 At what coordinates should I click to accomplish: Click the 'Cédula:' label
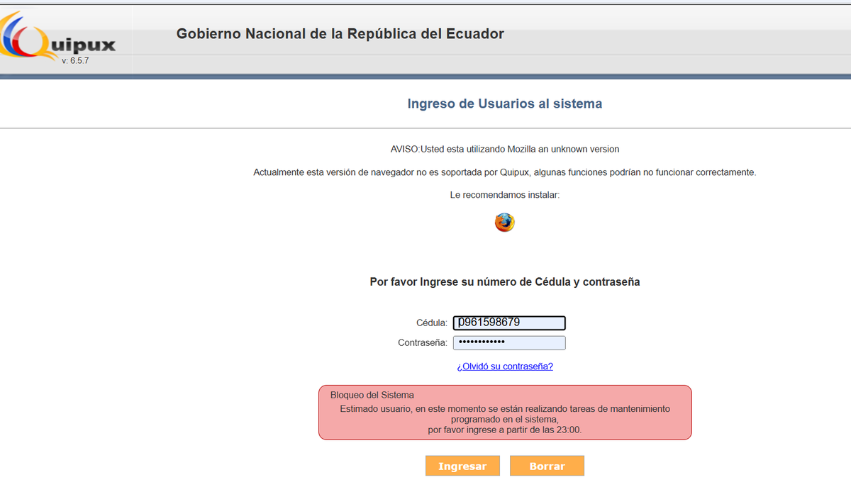point(432,323)
